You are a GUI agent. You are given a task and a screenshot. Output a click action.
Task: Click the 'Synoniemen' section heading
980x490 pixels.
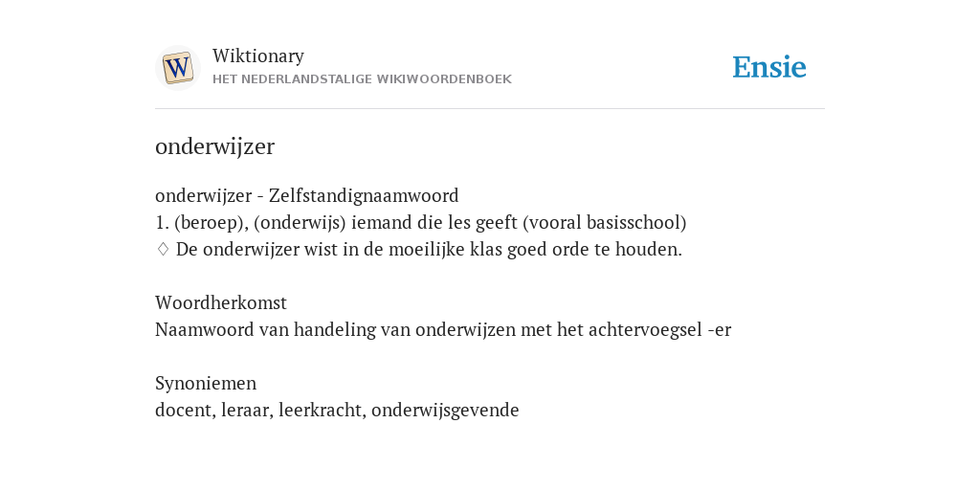click(x=206, y=383)
